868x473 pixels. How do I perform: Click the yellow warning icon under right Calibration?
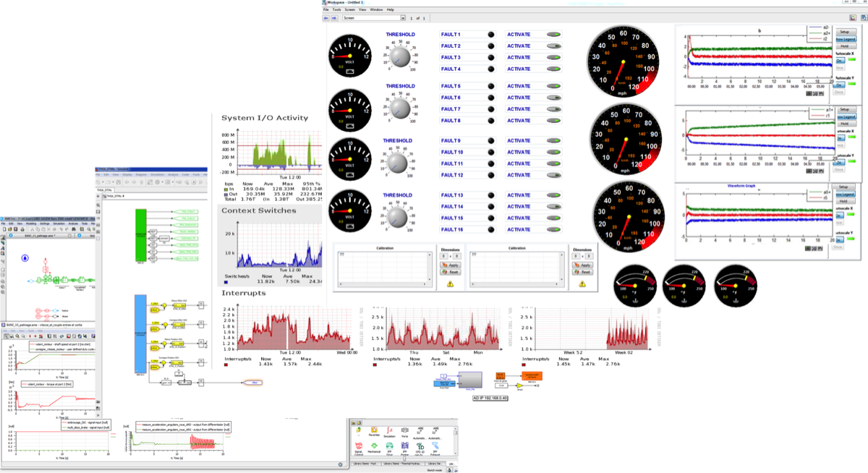pyautogui.click(x=582, y=284)
